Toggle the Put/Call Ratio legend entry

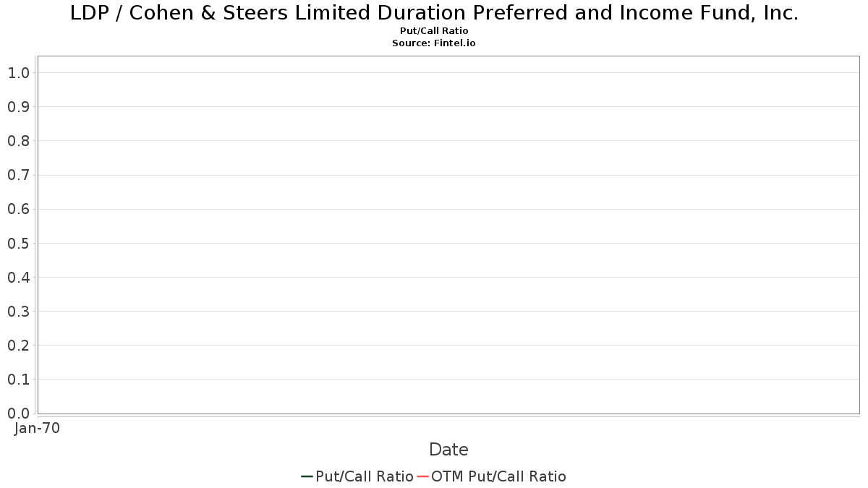[x=357, y=476]
